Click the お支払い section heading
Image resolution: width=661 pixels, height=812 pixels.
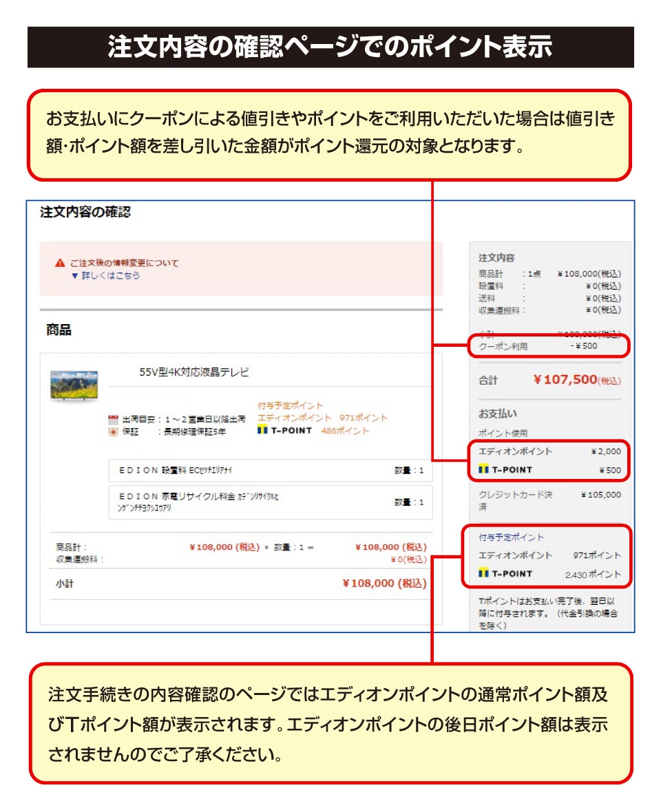[x=497, y=414]
